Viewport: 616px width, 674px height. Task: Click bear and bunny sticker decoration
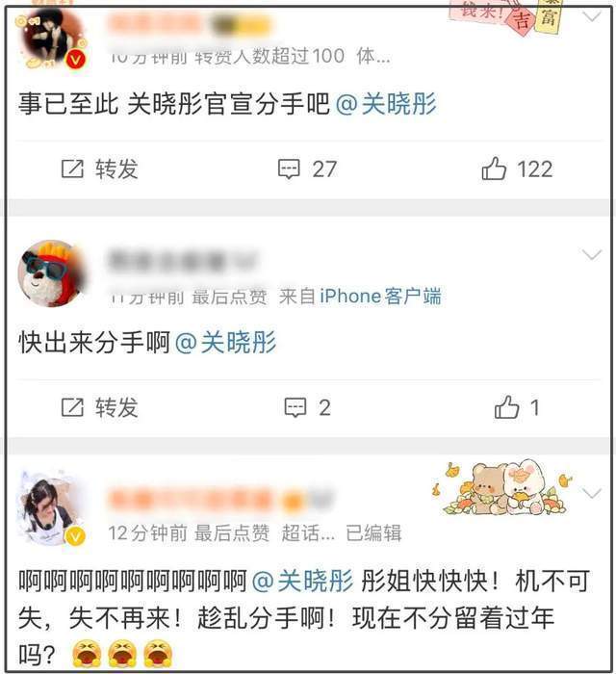point(503,488)
